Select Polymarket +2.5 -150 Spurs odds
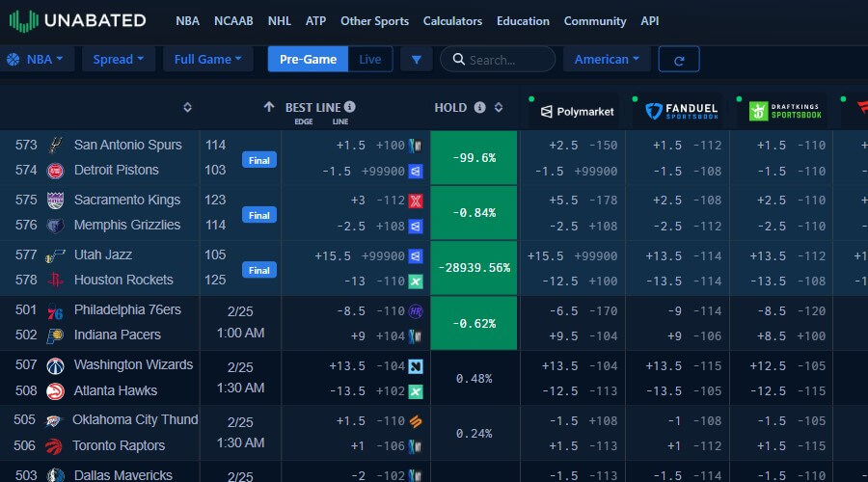The height and width of the screenshot is (482, 868). coord(583,145)
